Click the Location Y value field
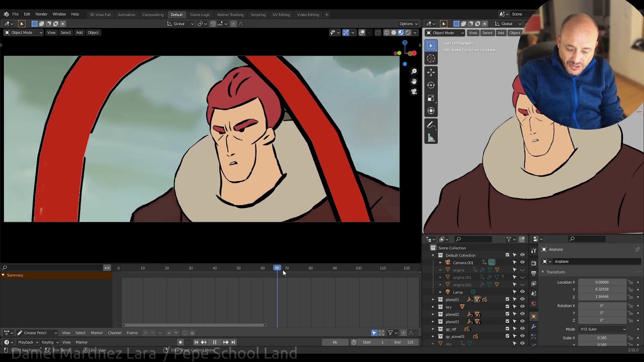Viewport: 644px width, 362px height. point(602,290)
